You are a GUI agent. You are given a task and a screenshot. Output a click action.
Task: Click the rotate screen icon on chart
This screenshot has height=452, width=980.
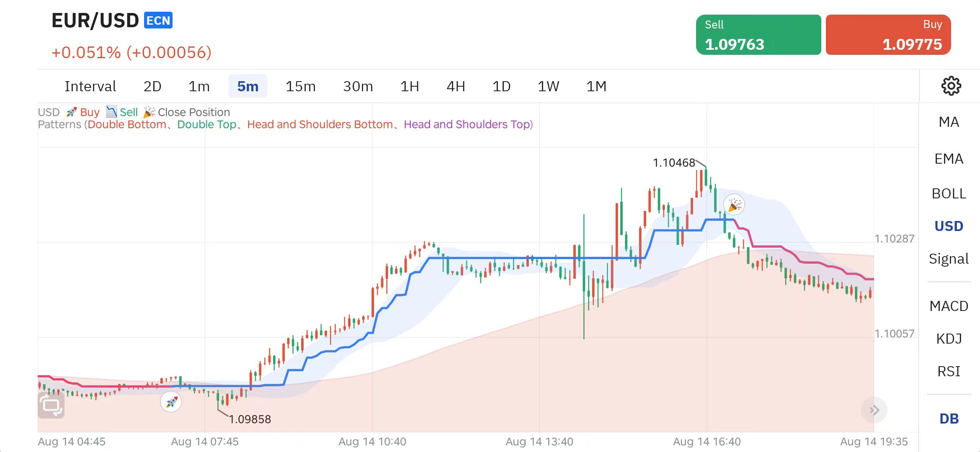(51, 405)
